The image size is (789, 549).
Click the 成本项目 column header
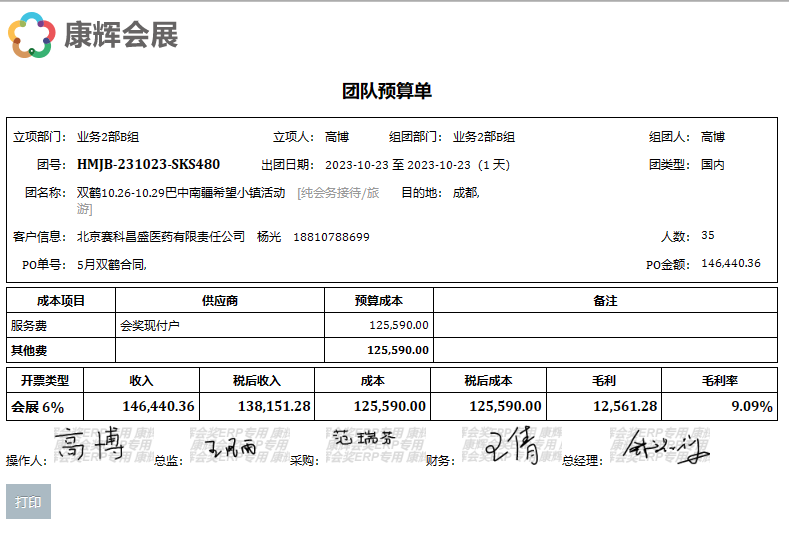coord(61,300)
